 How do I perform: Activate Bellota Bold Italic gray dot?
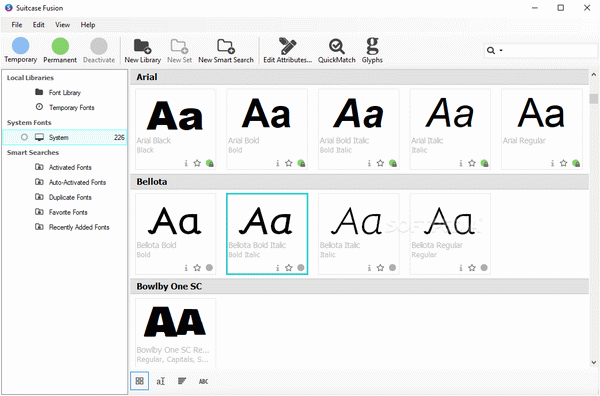tap(301, 267)
